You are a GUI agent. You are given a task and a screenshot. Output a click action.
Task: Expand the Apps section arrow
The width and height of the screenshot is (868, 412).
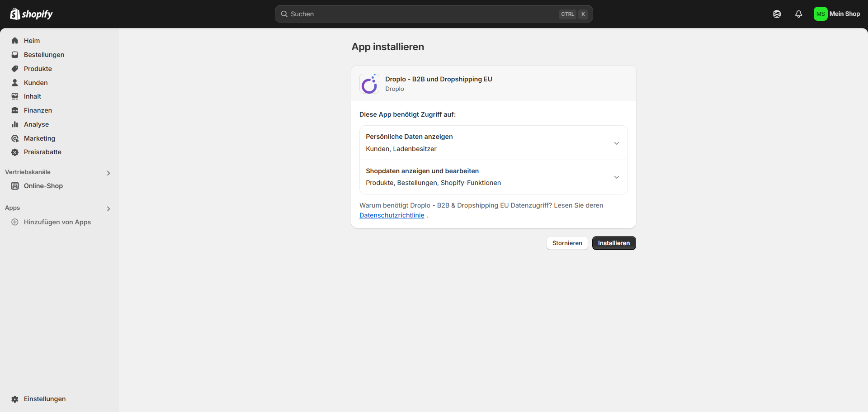click(108, 208)
